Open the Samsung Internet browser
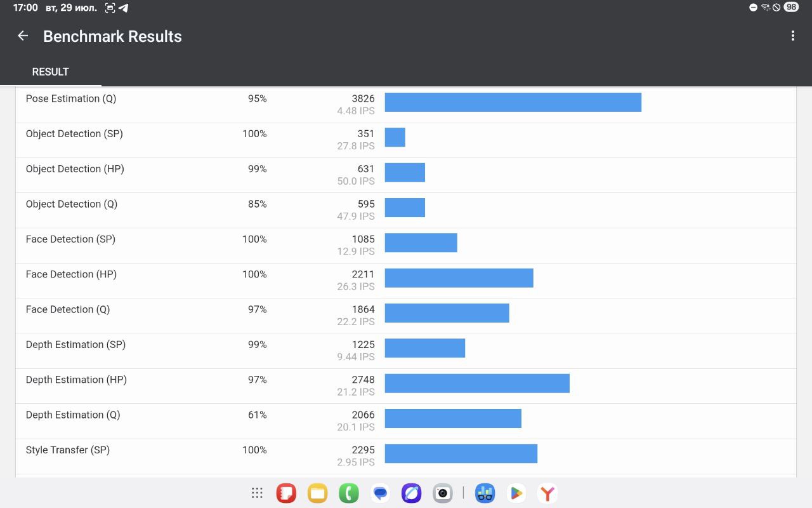This screenshot has width=812, height=508. [x=411, y=493]
